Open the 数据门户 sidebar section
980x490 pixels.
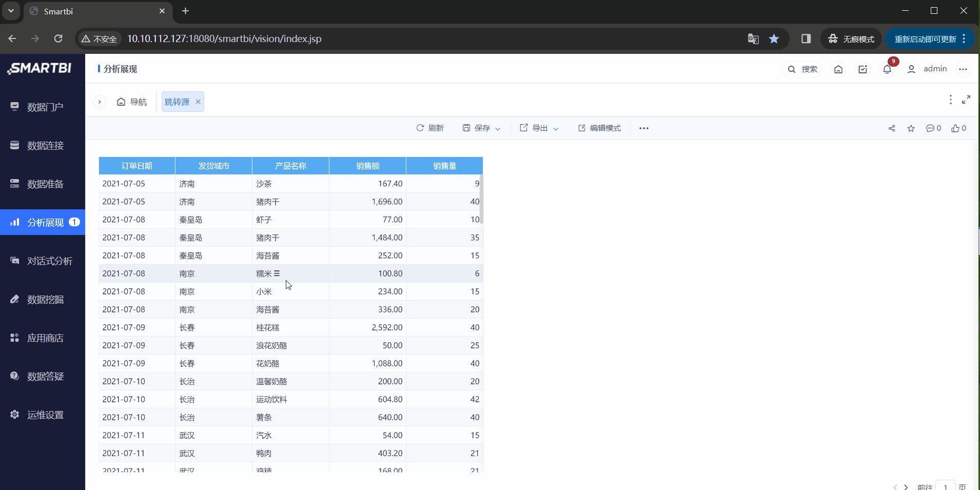click(x=43, y=107)
